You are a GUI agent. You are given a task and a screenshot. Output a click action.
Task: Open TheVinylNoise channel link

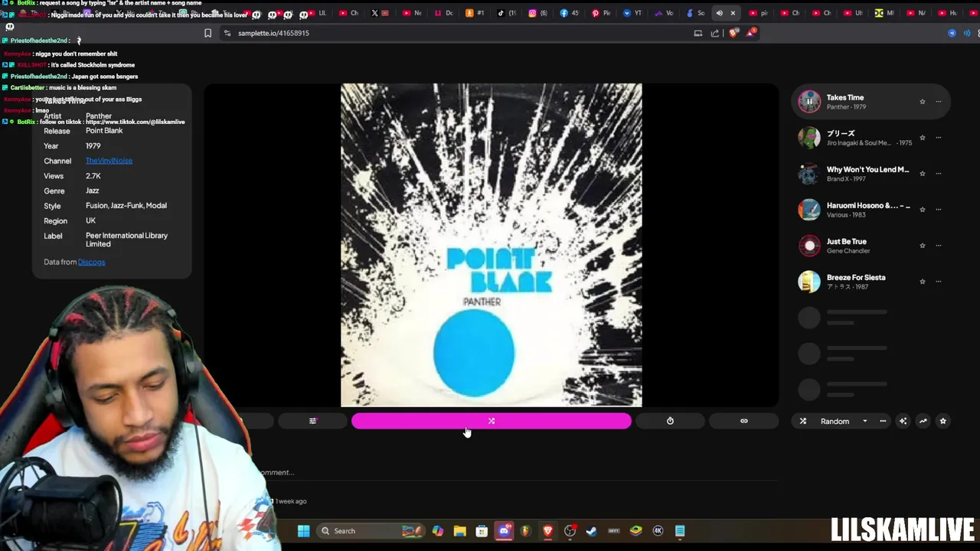click(109, 161)
